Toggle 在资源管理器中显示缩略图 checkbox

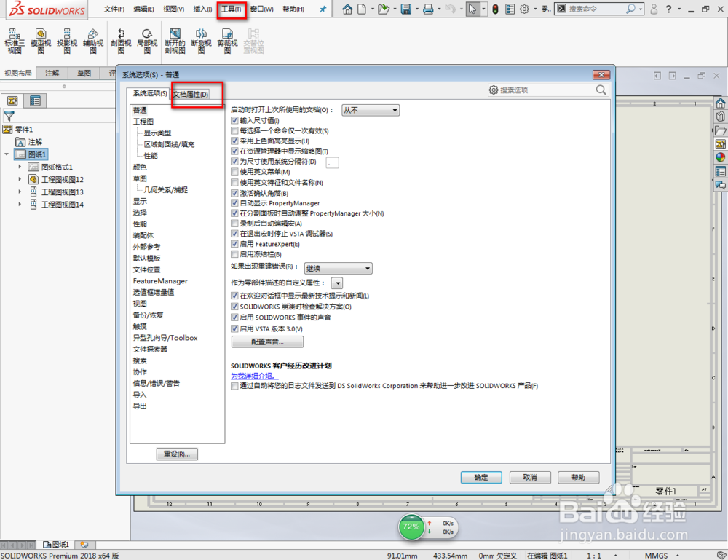point(234,151)
